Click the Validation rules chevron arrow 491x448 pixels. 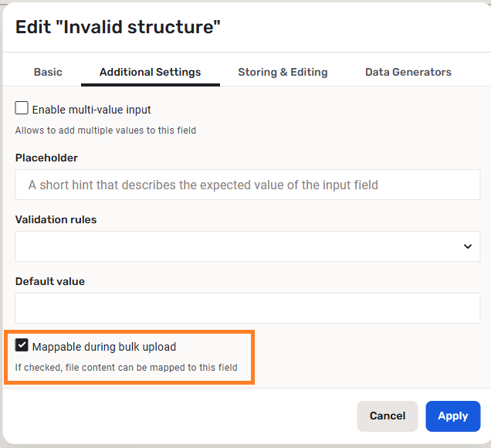click(x=467, y=246)
